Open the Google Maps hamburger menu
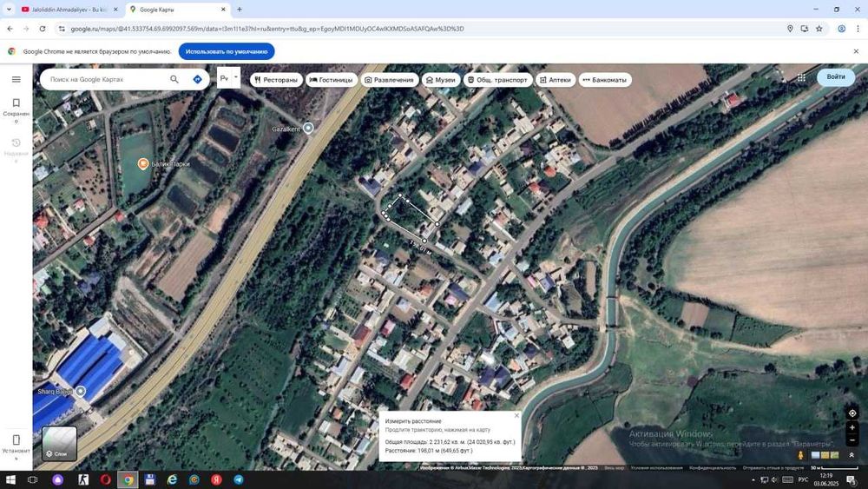Image resolution: width=868 pixels, height=489 pixels. [x=16, y=79]
